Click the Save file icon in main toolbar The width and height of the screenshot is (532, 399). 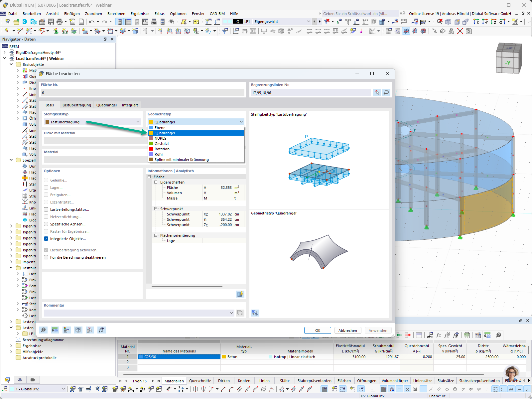51,22
